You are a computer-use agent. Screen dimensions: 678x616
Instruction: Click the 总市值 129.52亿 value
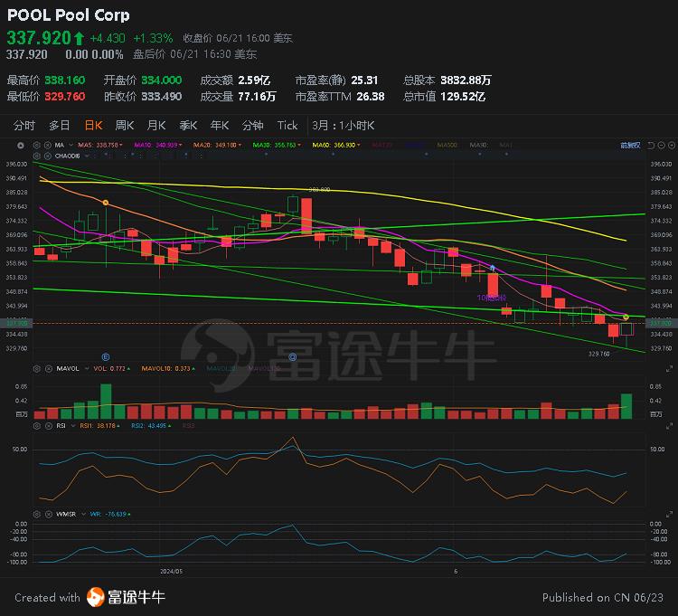coord(462,97)
